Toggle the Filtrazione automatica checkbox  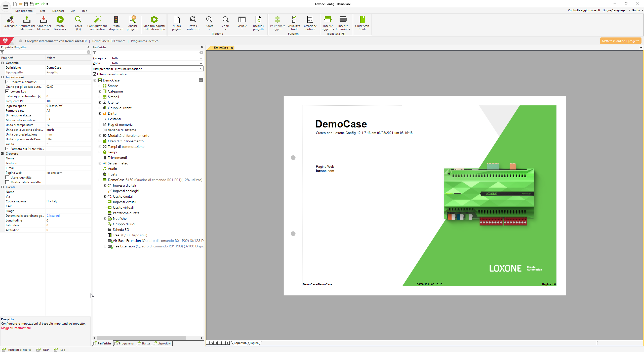[95, 74]
